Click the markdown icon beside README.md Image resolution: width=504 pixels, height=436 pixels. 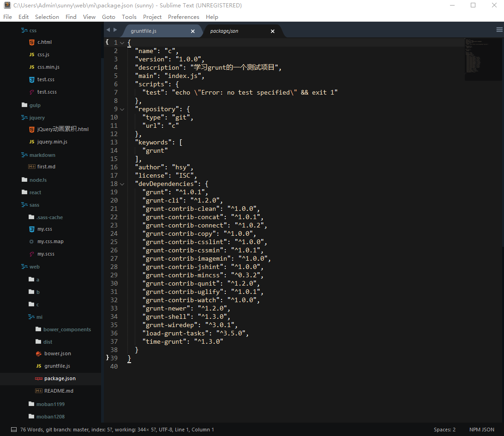39,391
